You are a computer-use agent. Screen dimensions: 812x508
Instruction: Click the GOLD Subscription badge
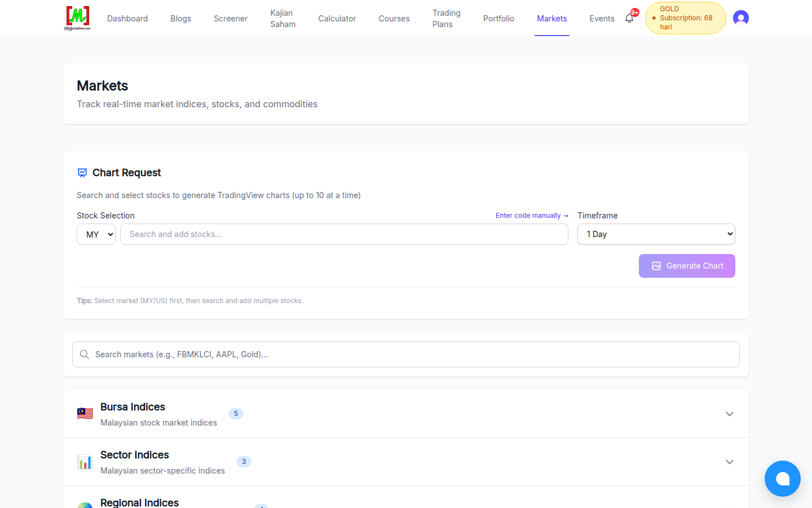[685, 18]
